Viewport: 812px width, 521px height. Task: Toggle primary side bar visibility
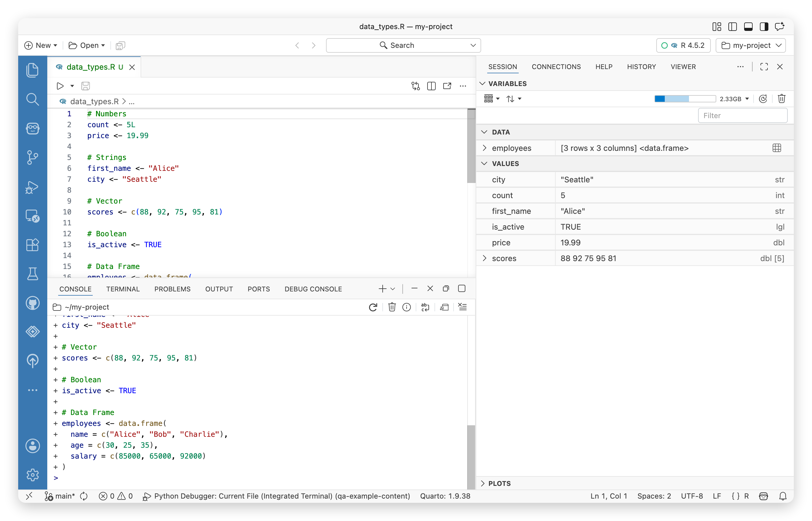tap(733, 26)
